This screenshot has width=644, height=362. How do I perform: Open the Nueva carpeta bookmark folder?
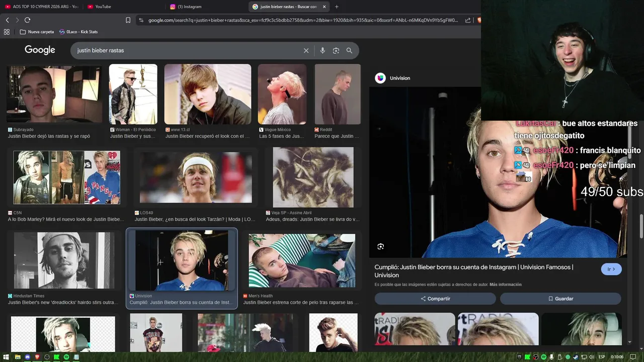pyautogui.click(x=37, y=32)
